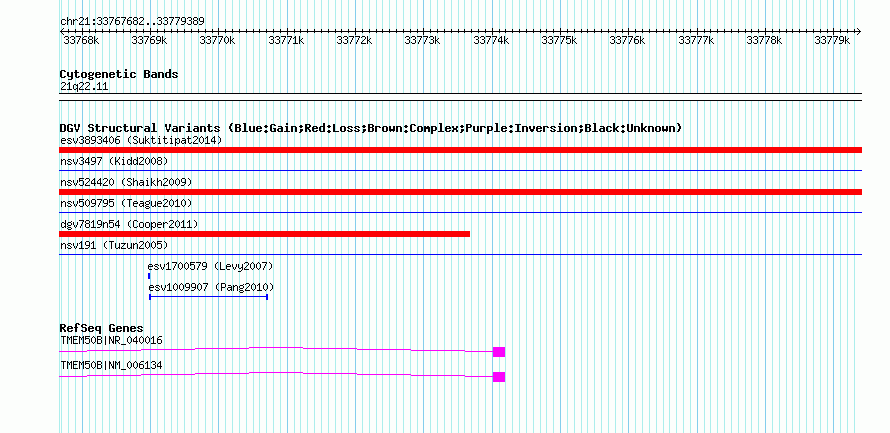890x433 pixels.
Task: Click the magenta intron line of NM_006134
Action: click(x=276, y=373)
